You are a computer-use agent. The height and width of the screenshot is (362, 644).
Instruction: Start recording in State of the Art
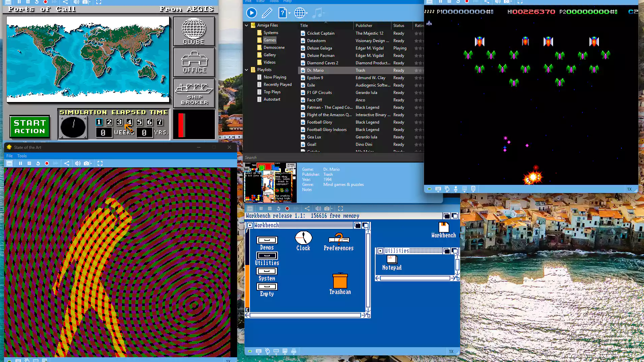[x=47, y=163]
